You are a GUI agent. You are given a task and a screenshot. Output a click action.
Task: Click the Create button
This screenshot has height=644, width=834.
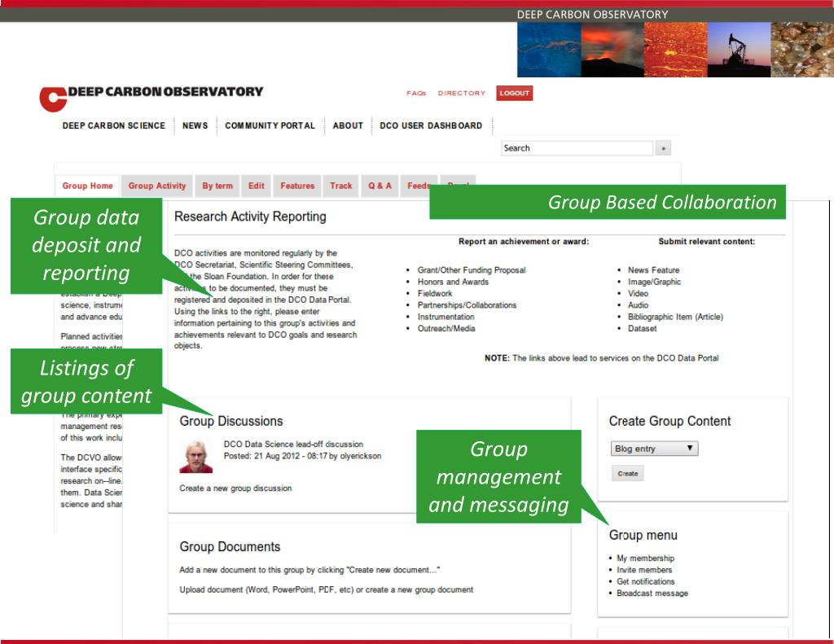pyautogui.click(x=628, y=473)
